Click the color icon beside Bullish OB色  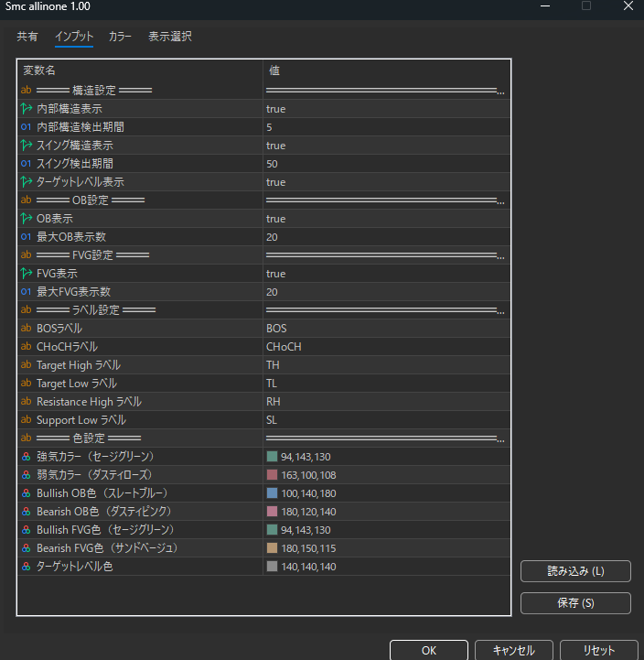(x=27, y=492)
